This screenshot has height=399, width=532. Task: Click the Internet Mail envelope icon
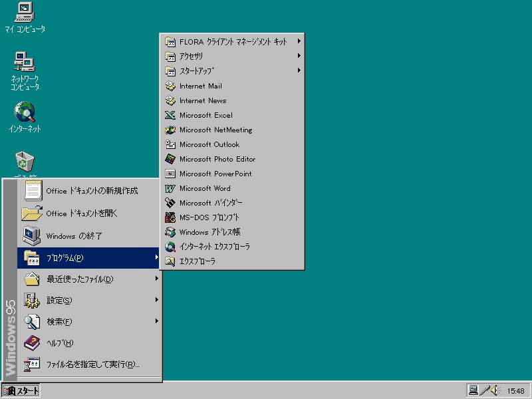(170, 86)
